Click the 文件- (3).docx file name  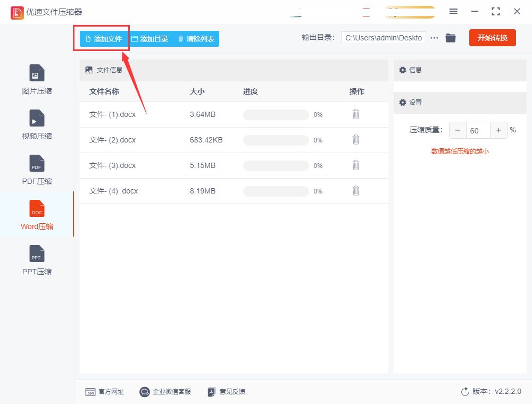point(112,165)
